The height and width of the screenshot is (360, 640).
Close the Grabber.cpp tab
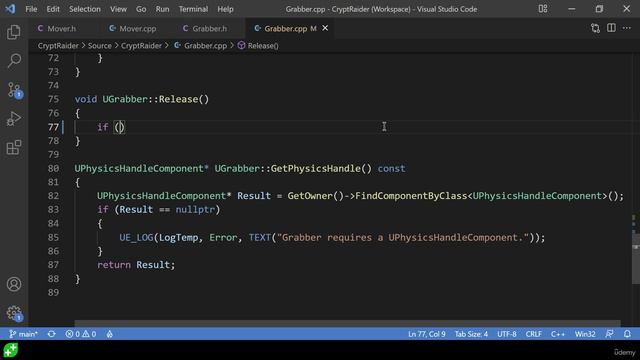(x=325, y=28)
